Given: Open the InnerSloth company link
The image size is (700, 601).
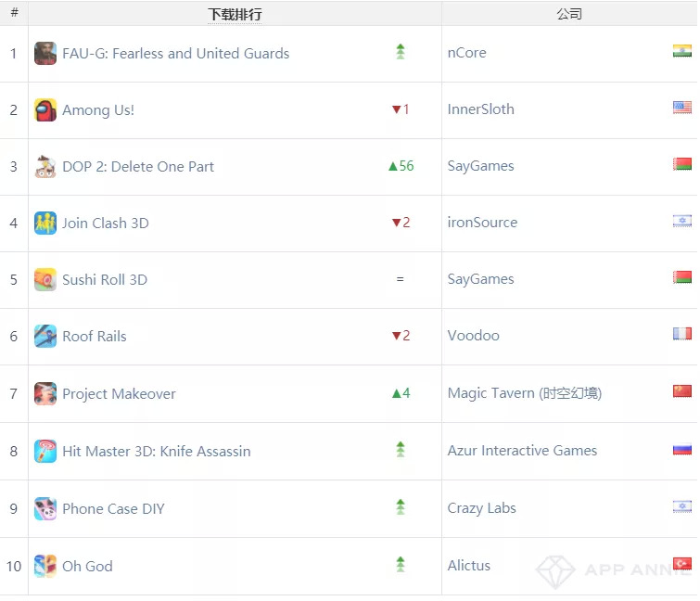Looking at the screenshot, I should pos(480,109).
